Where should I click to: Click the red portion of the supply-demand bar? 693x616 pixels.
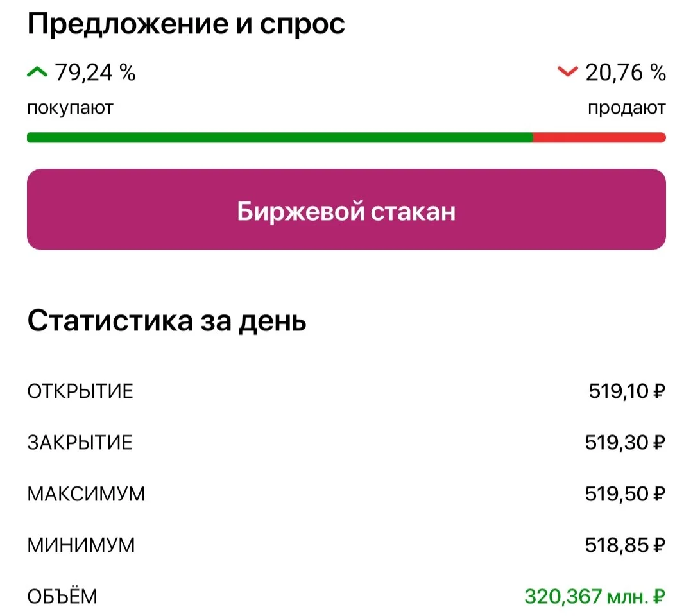[599, 137]
